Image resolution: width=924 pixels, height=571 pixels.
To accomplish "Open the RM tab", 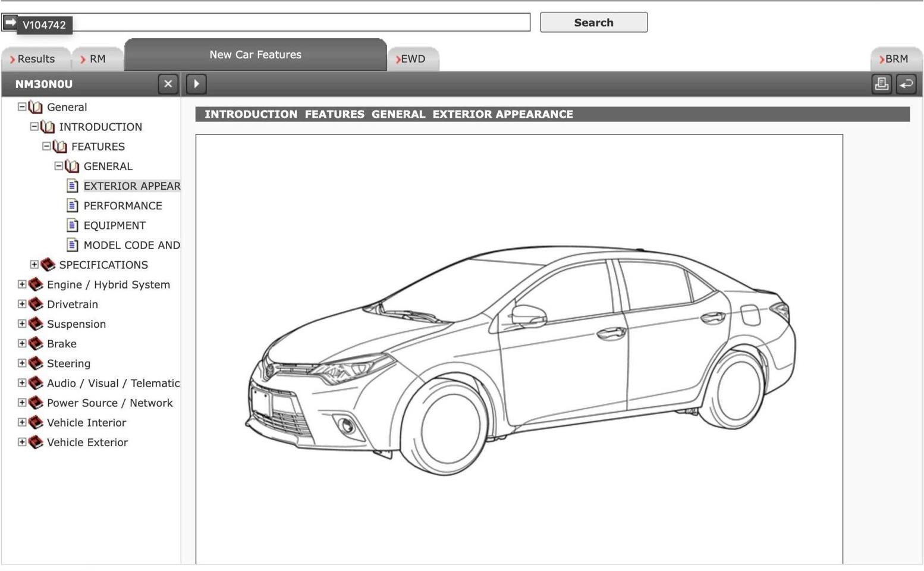I will click(x=97, y=59).
